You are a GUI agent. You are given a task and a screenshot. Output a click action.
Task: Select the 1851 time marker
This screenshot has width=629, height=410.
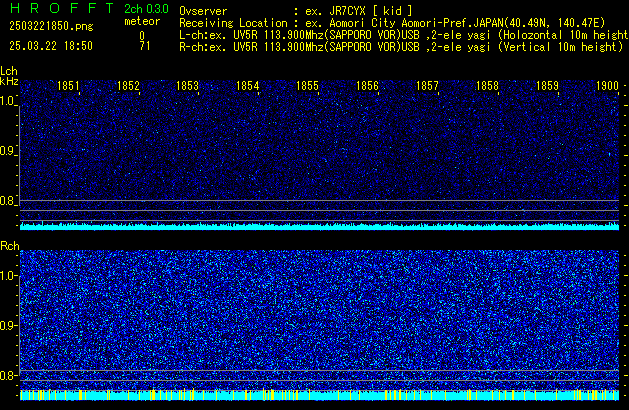68,86
